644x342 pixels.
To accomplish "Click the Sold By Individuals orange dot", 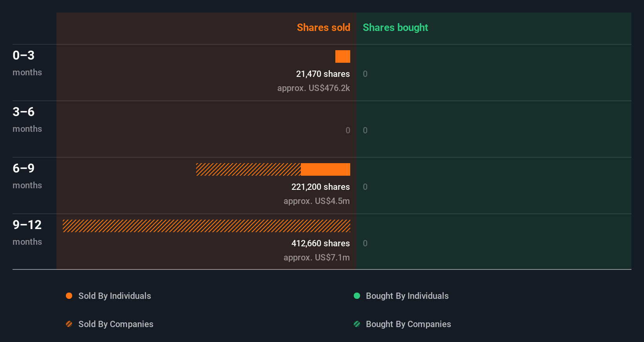I will [69, 296].
